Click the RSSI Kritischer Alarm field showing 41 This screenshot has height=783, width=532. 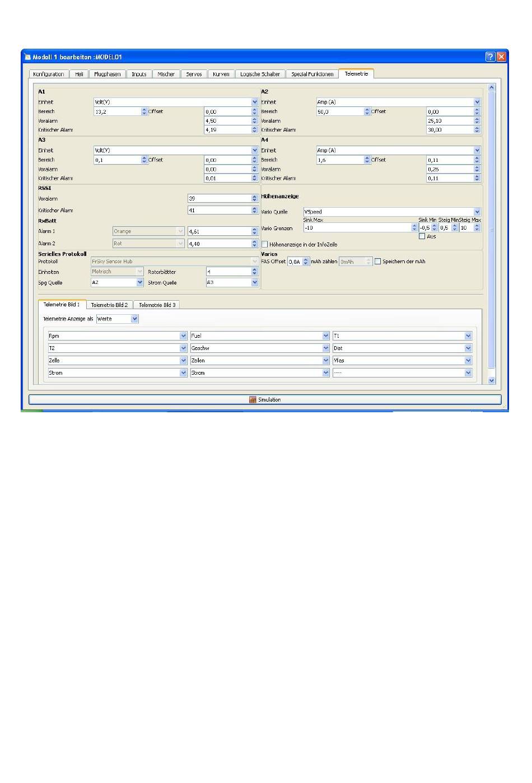(x=223, y=210)
